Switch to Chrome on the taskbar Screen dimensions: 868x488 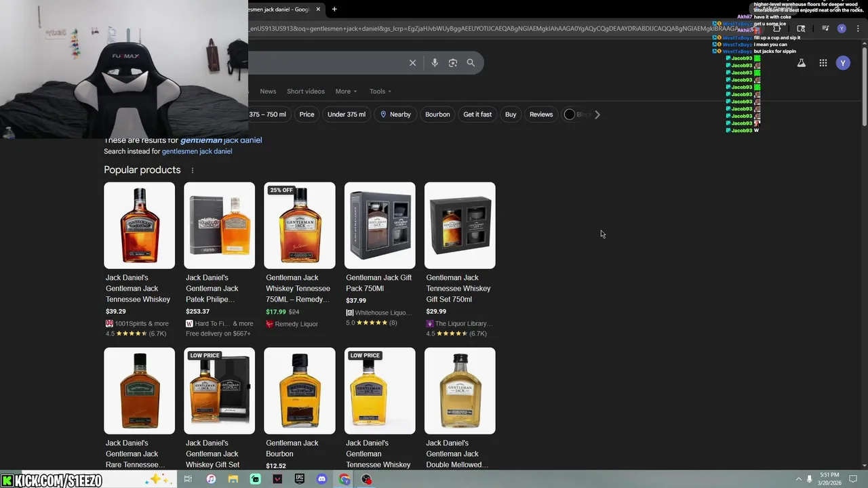[344, 479]
